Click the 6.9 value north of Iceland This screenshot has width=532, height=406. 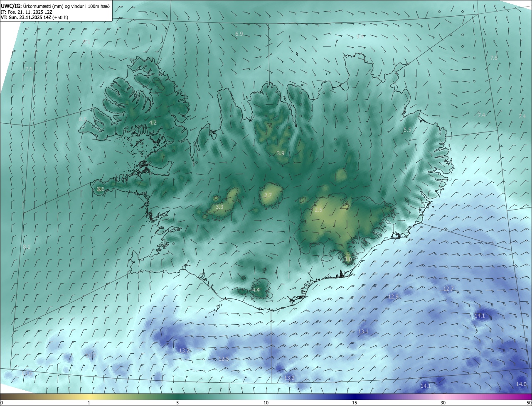(x=239, y=34)
